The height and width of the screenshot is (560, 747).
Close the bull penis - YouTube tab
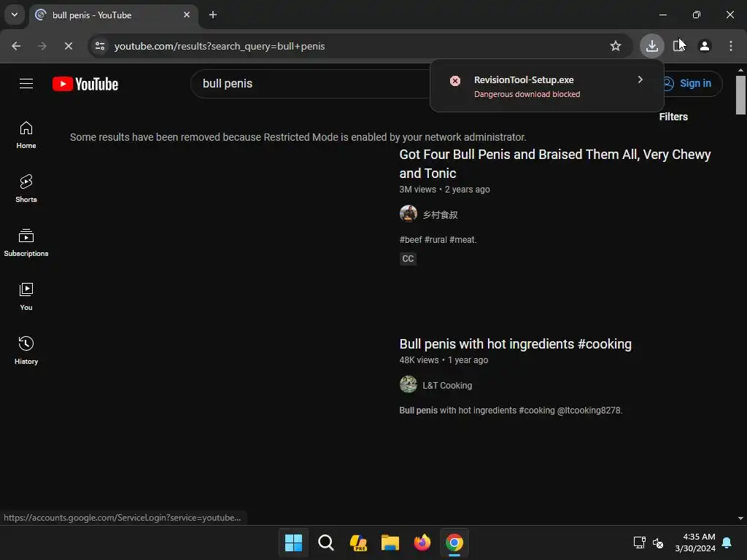coord(187,15)
